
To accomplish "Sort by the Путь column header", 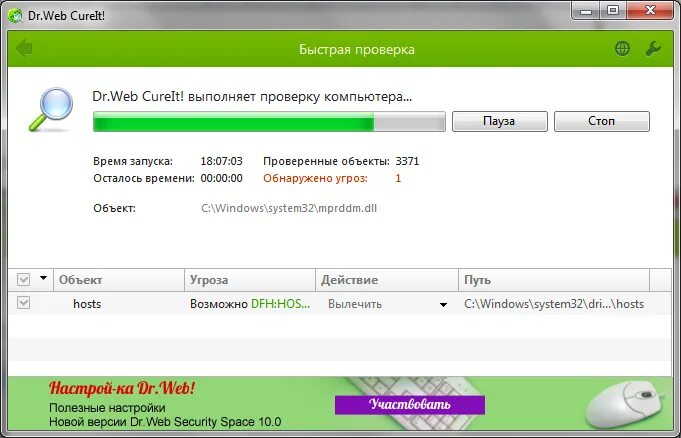I will (554, 280).
